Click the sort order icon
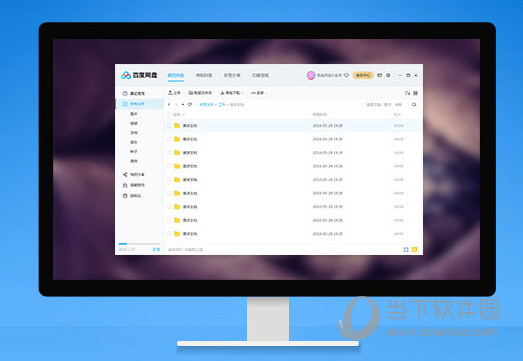Image resolution: width=523 pixels, height=361 pixels. point(407,93)
